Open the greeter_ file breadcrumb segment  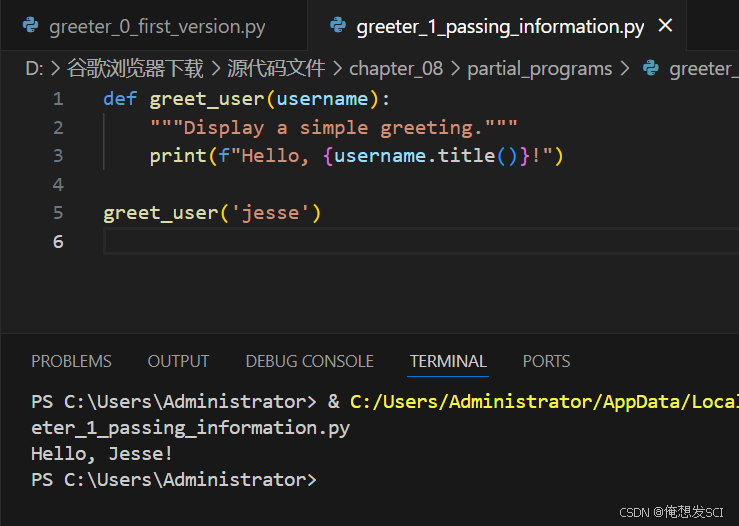pos(704,69)
